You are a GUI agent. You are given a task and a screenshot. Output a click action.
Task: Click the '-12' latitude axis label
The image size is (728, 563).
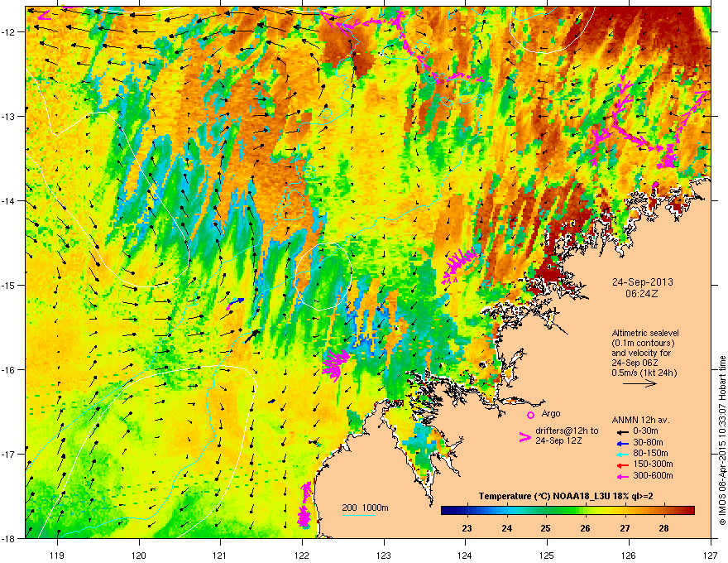click(x=8, y=32)
